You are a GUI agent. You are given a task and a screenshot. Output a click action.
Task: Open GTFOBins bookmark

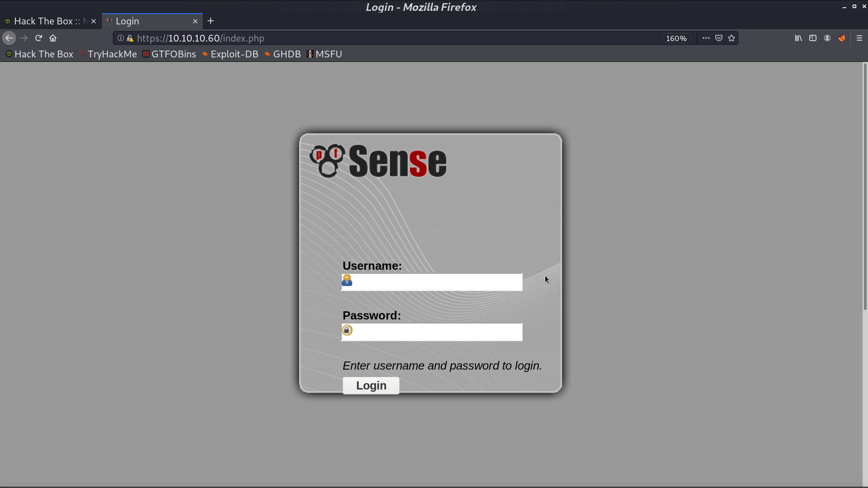coord(169,54)
